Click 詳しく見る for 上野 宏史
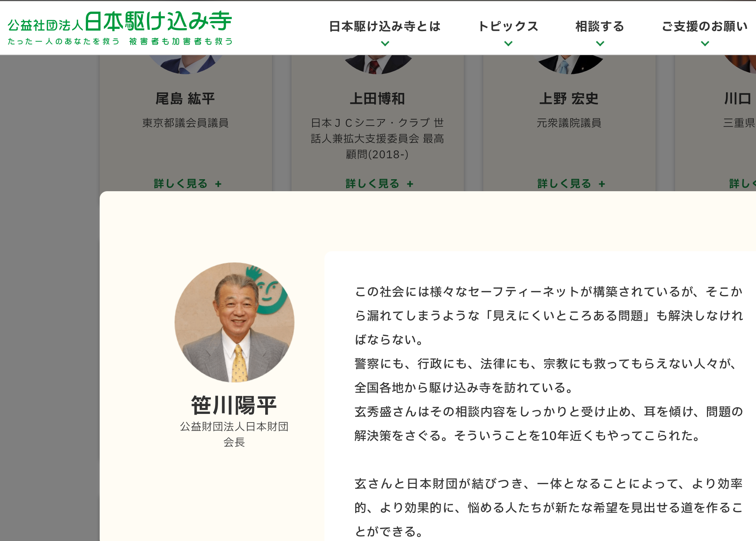Image resolution: width=756 pixels, height=541 pixels. click(571, 183)
